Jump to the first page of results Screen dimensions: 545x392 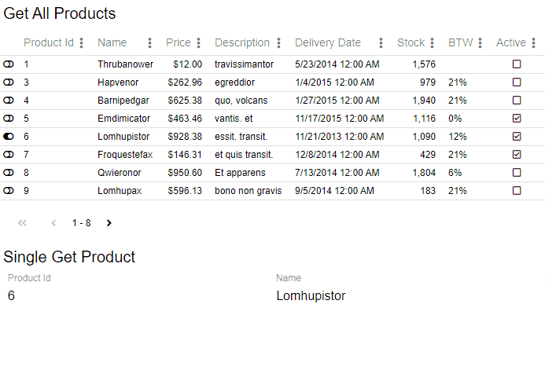click(22, 223)
